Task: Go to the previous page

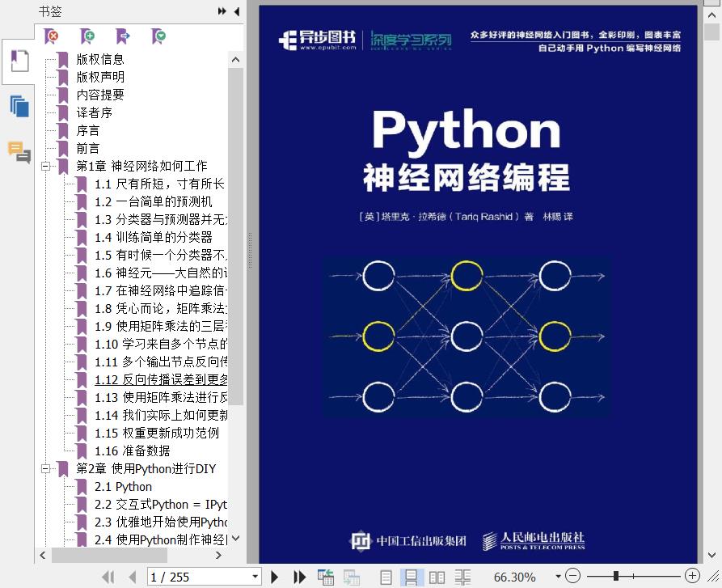Action: click(133, 577)
